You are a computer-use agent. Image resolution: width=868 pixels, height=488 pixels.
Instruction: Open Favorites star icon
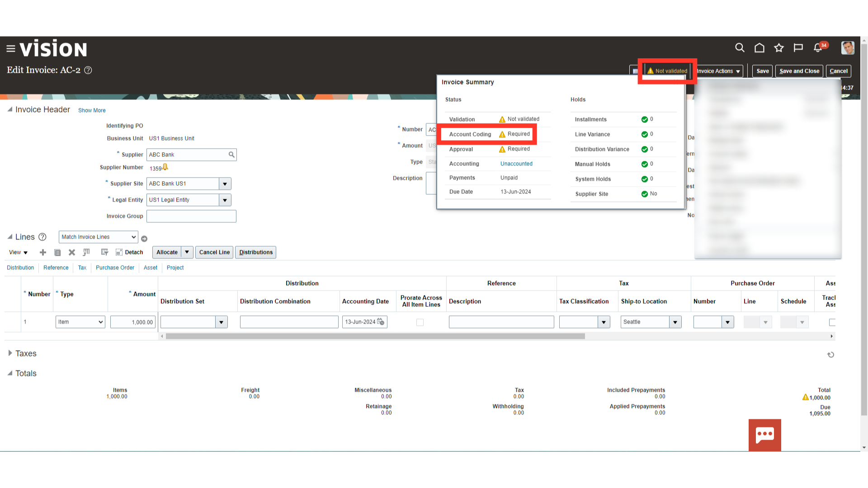click(779, 47)
